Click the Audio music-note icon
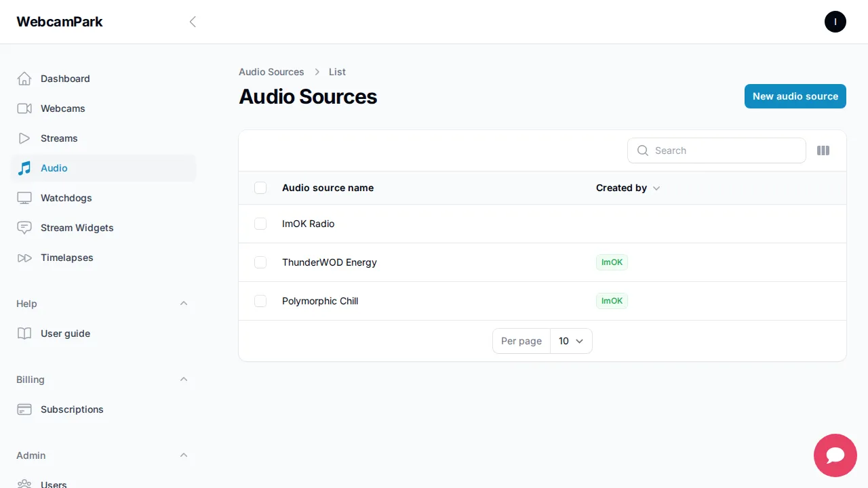 (x=24, y=168)
